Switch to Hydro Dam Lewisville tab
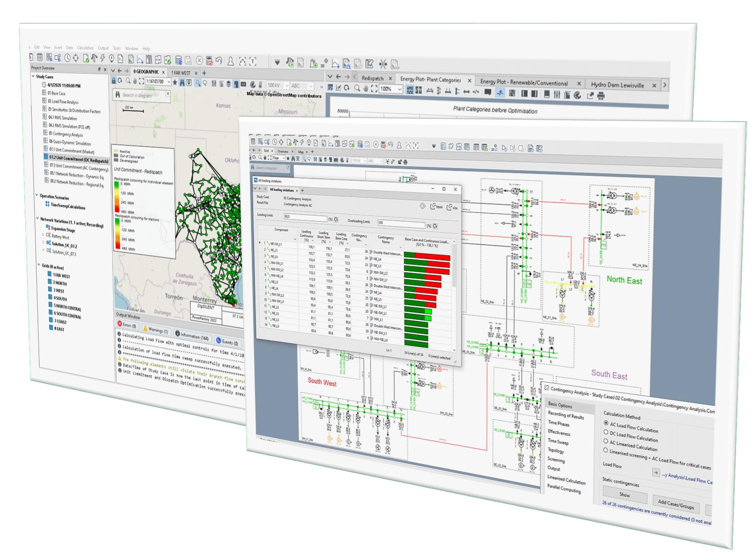 point(617,85)
